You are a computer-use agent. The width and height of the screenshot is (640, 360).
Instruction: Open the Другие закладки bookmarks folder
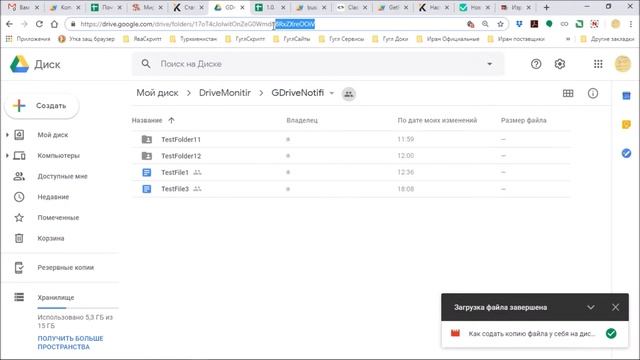point(608,39)
